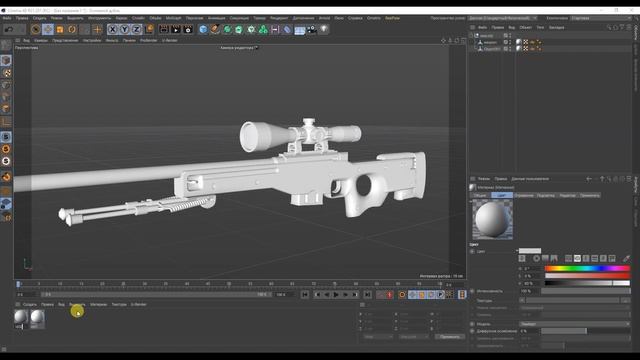Toggle the Y axis lock

(124, 29)
